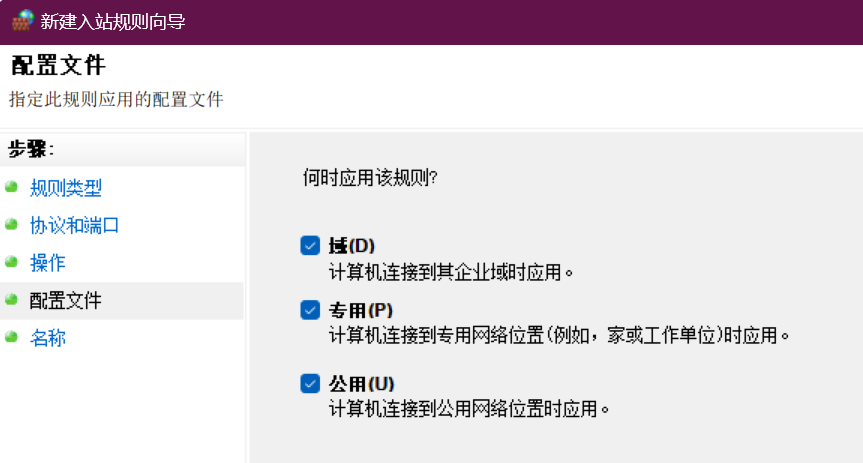
Task: Click green bullet beside 操作 step
Action: tap(12, 262)
